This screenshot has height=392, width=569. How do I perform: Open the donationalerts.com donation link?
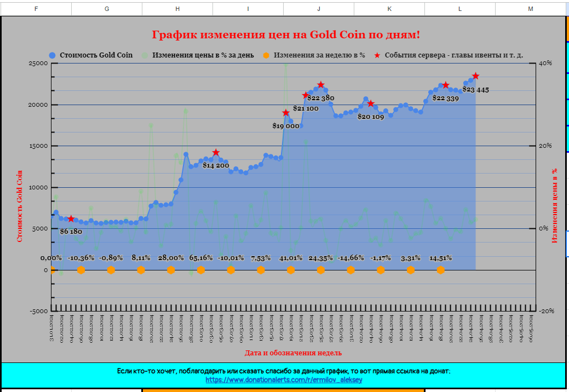(x=284, y=379)
